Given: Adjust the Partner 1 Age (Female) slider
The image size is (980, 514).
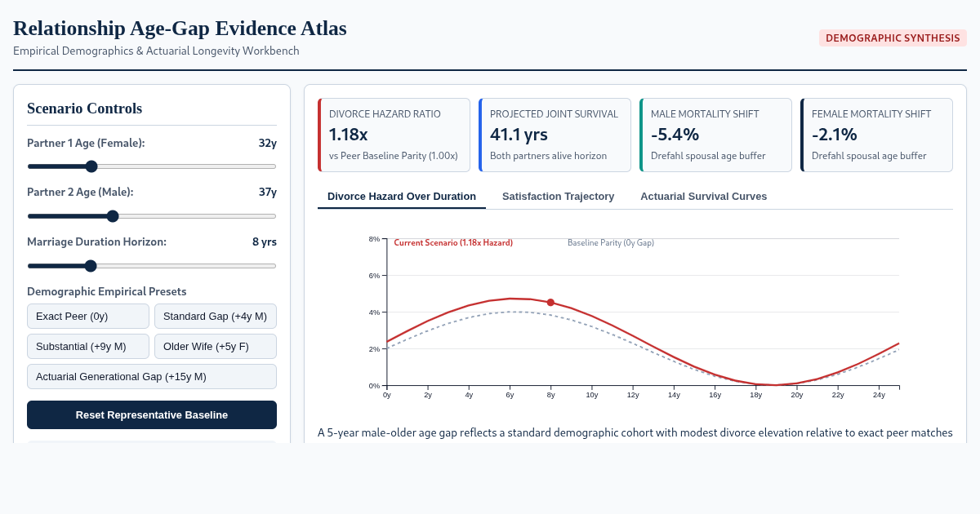Looking at the screenshot, I should 152,166.
